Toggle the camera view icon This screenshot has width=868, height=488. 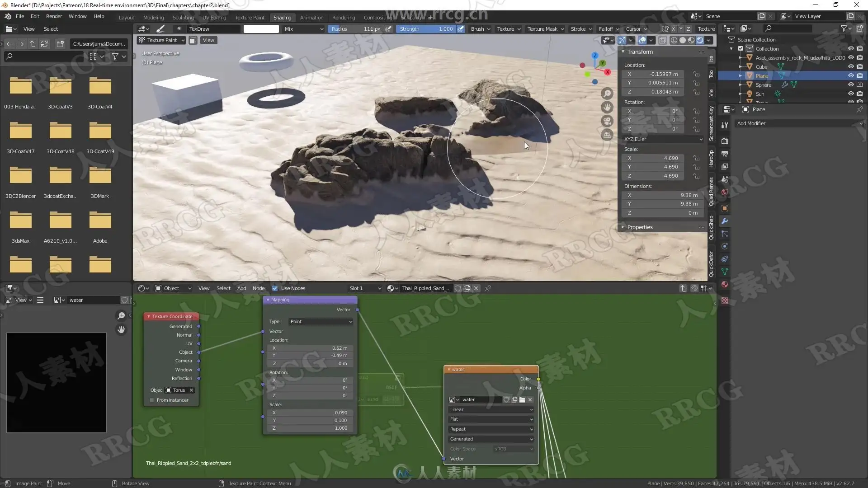607,121
